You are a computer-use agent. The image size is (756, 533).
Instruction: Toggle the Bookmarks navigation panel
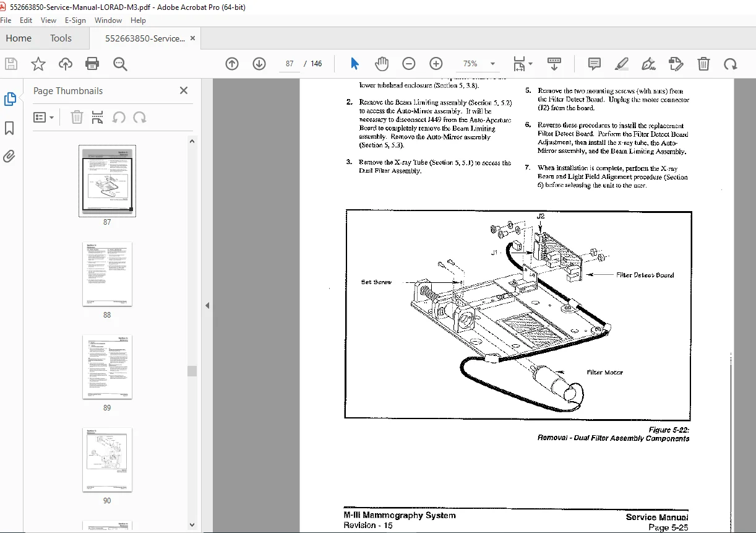click(9, 128)
